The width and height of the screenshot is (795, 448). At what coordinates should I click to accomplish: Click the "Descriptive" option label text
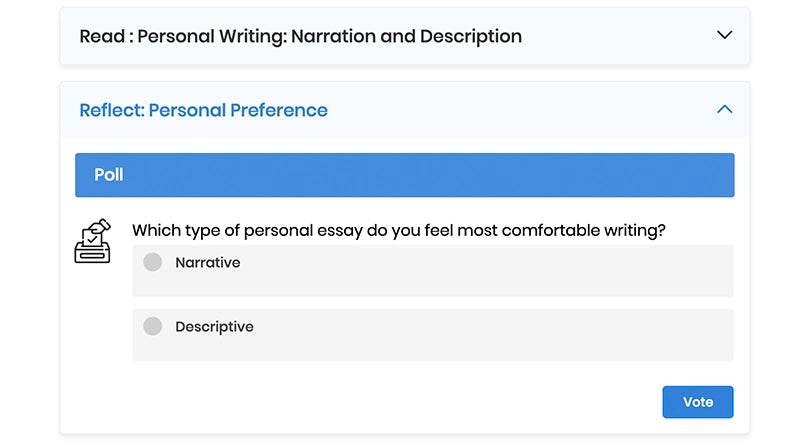point(214,327)
